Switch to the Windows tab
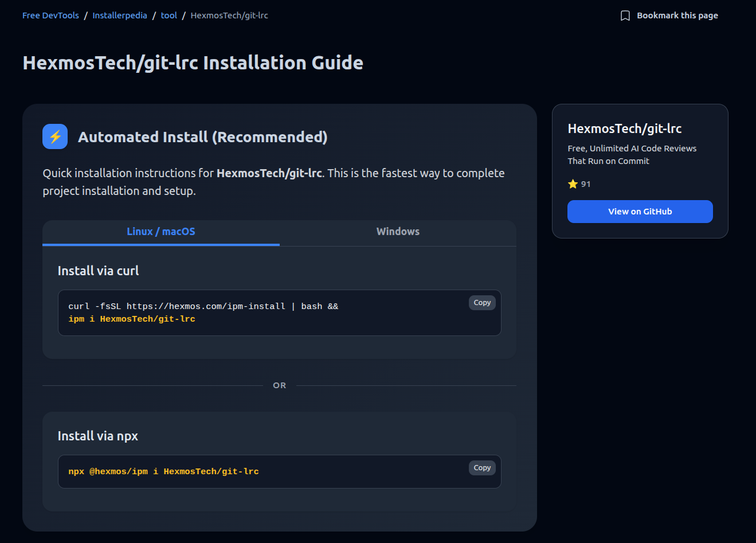756x543 pixels. (x=398, y=232)
